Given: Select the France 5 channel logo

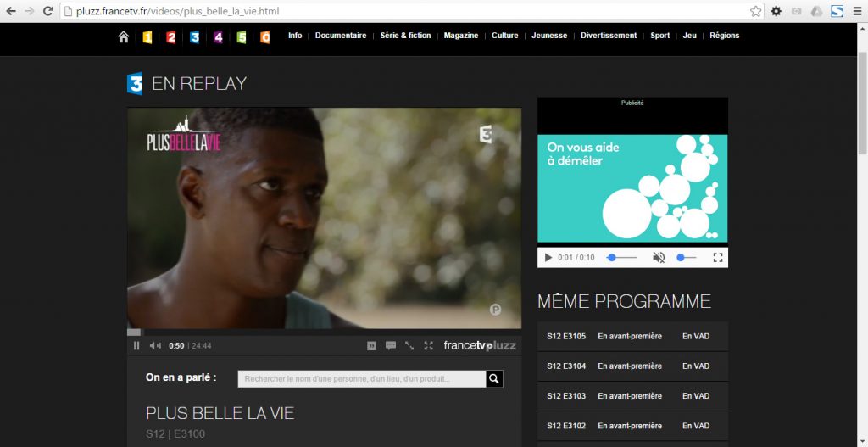Looking at the screenshot, I should point(242,37).
